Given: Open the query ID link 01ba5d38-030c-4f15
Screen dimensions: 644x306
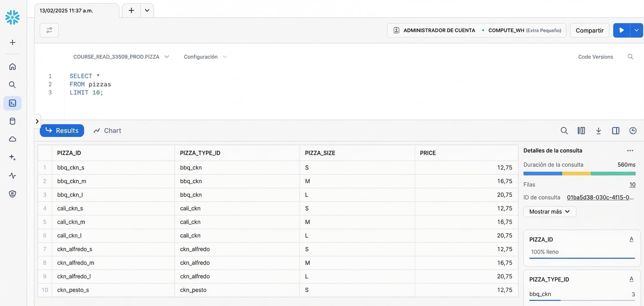Looking at the screenshot, I should (x=599, y=197).
